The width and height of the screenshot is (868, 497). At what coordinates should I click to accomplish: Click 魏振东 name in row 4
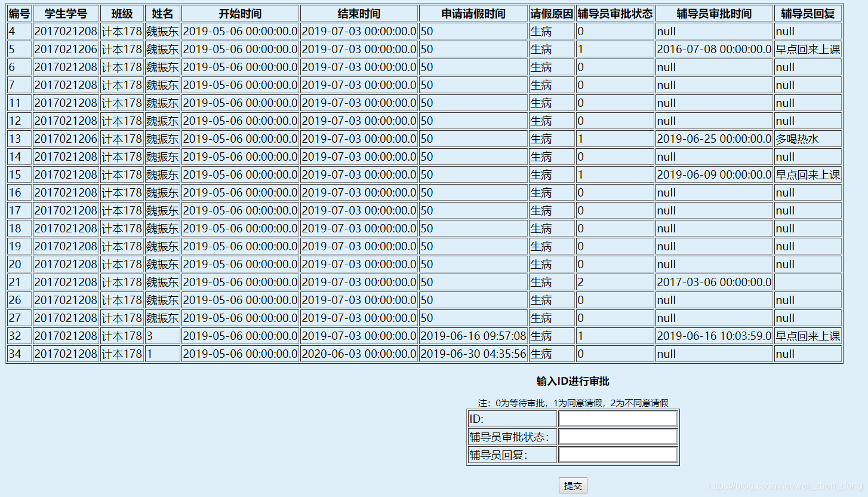click(x=162, y=31)
